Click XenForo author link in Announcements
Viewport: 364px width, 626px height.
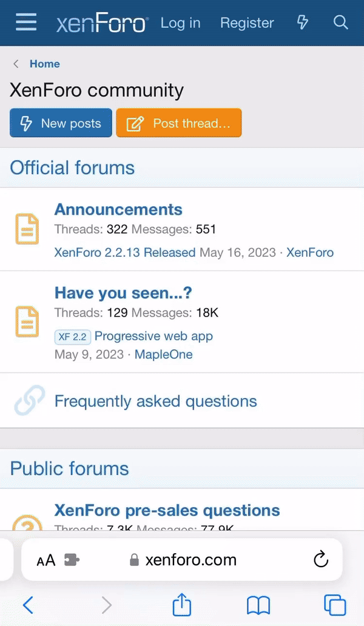(310, 252)
